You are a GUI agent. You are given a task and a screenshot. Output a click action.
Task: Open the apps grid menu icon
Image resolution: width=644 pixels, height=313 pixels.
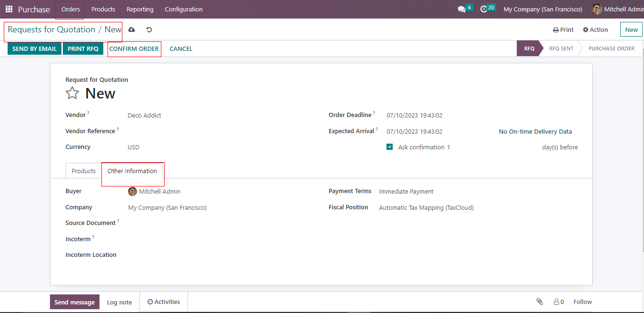[9, 9]
